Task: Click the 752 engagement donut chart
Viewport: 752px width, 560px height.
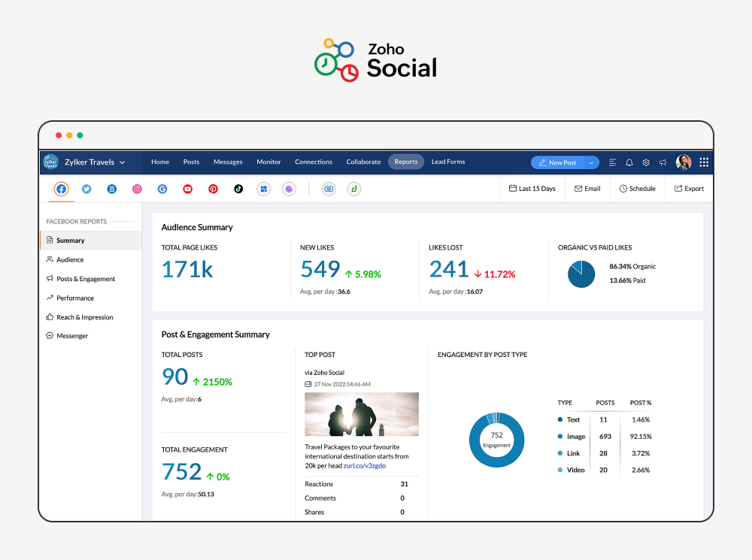Action: 496,440
